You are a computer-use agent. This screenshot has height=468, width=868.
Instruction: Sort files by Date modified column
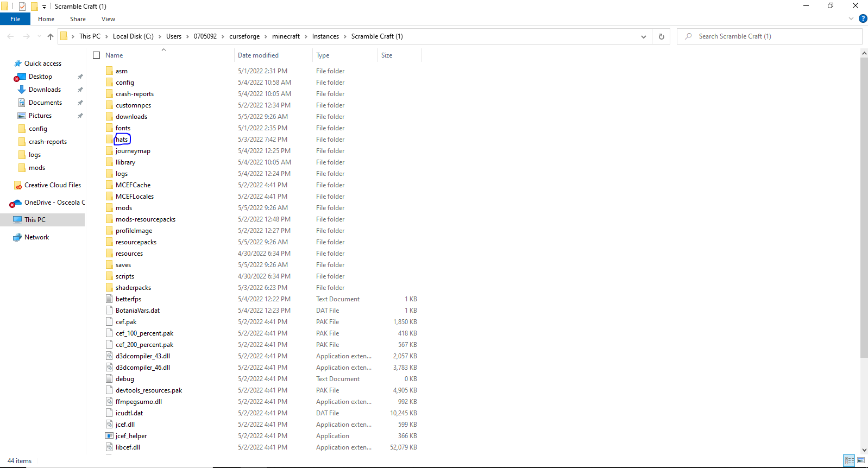click(258, 55)
